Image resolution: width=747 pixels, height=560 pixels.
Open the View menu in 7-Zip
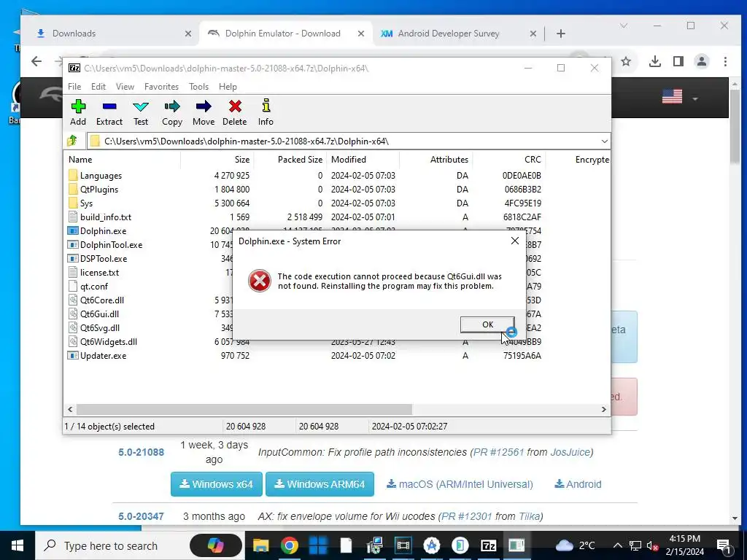[x=125, y=87]
